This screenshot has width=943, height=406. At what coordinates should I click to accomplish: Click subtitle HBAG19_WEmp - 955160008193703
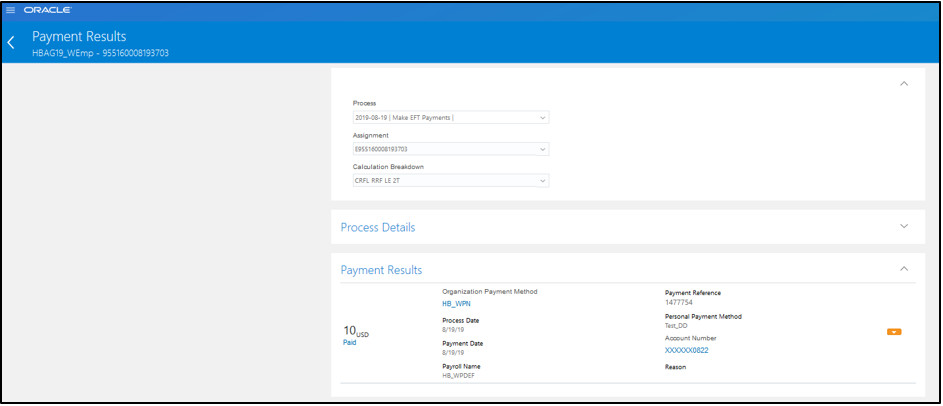(x=100, y=53)
